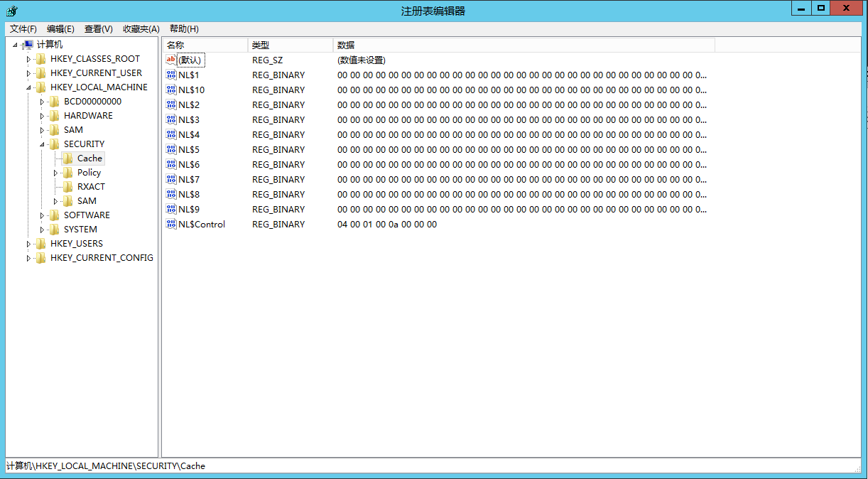Expand the Policy node
Viewport: 868px width, 479px height.
pyautogui.click(x=54, y=172)
